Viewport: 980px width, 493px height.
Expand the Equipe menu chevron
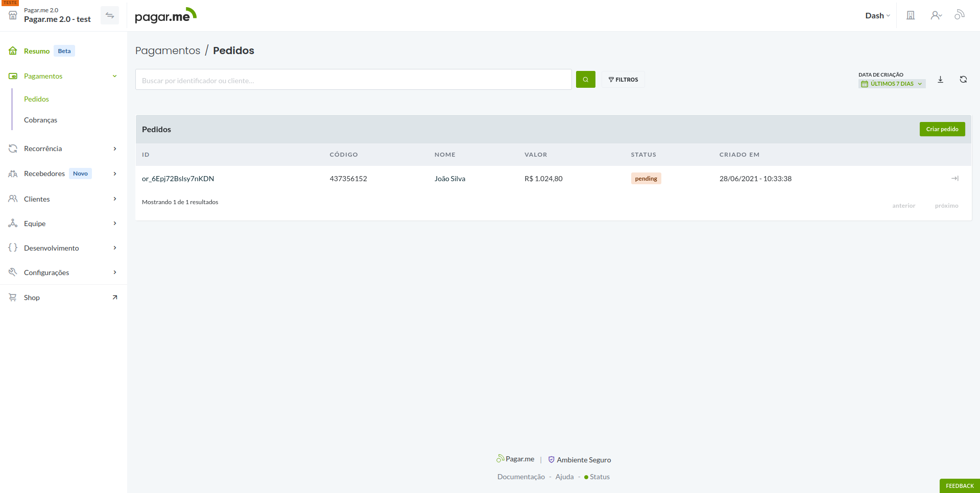pos(115,224)
